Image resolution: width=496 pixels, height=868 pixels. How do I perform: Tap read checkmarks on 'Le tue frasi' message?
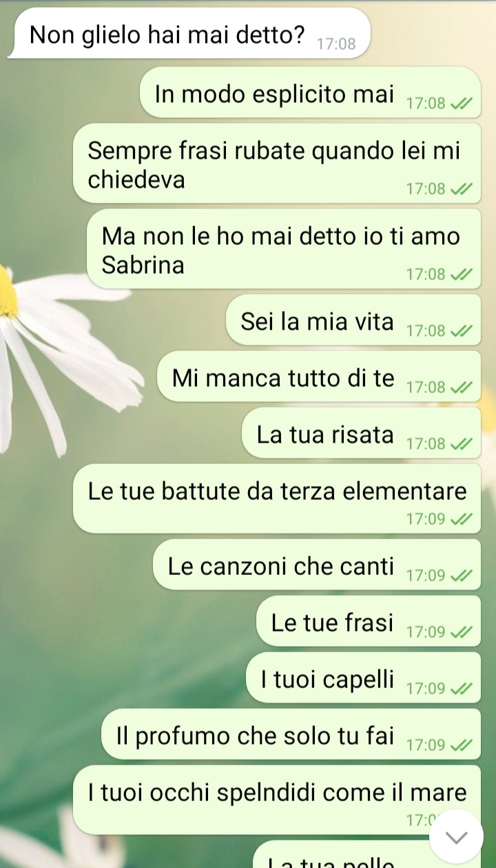pyautogui.click(x=461, y=632)
